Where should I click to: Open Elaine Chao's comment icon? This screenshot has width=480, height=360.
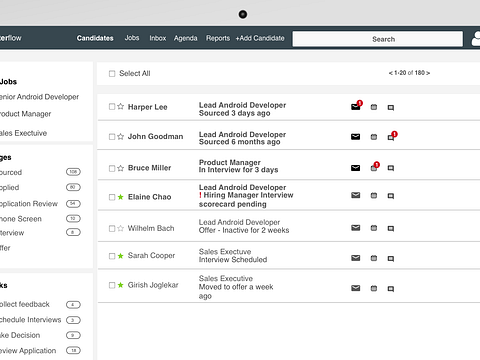point(391,196)
